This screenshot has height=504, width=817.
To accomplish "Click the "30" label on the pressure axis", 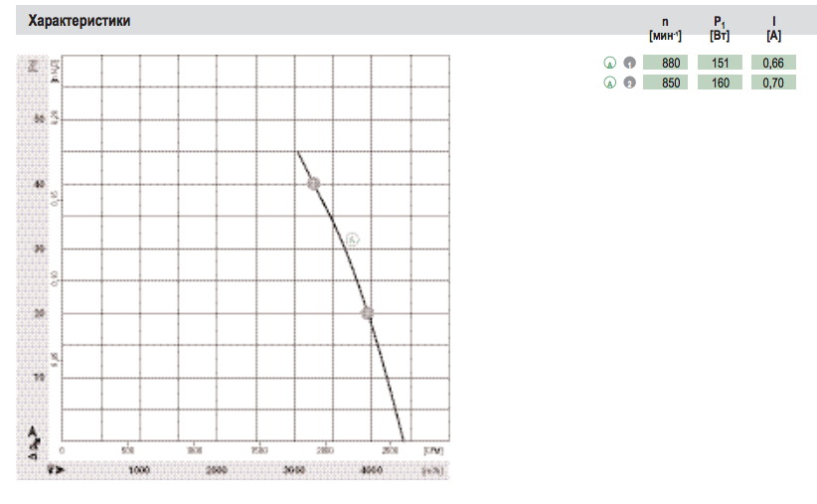I will [x=39, y=249].
